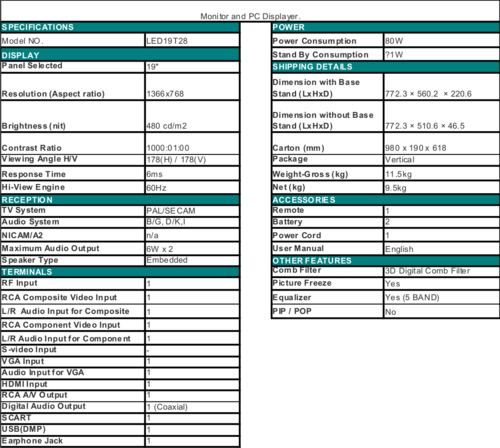Viewport: 500px width, 448px height.
Task: Select the SPECIFICATIONS section header
Action: click(x=120, y=27)
